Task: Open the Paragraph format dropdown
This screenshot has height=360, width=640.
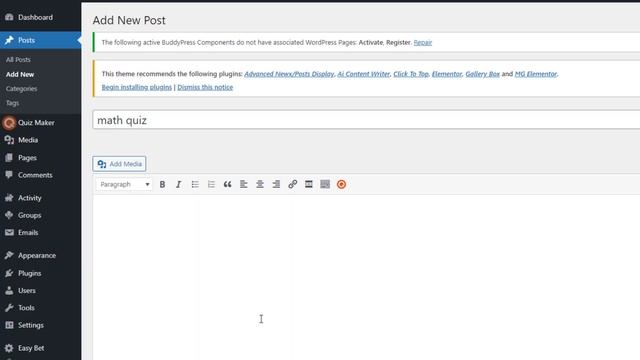Action: coord(124,184)
